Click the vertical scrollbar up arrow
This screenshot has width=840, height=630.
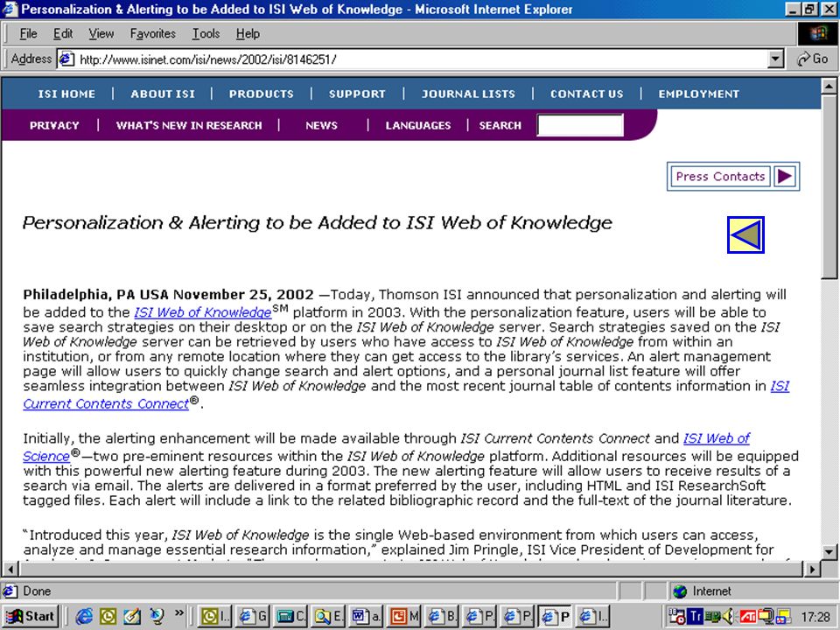coord(829,86)
